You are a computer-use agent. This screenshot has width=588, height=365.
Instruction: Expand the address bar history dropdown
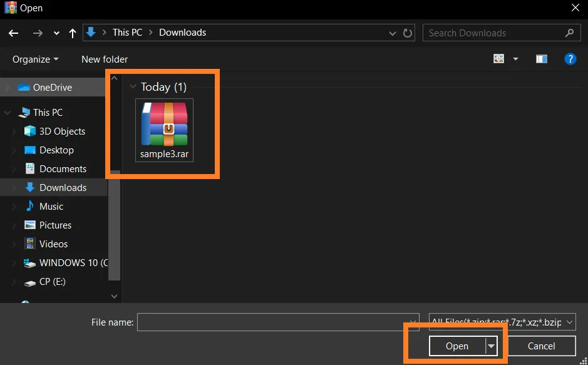coord(393,33)
